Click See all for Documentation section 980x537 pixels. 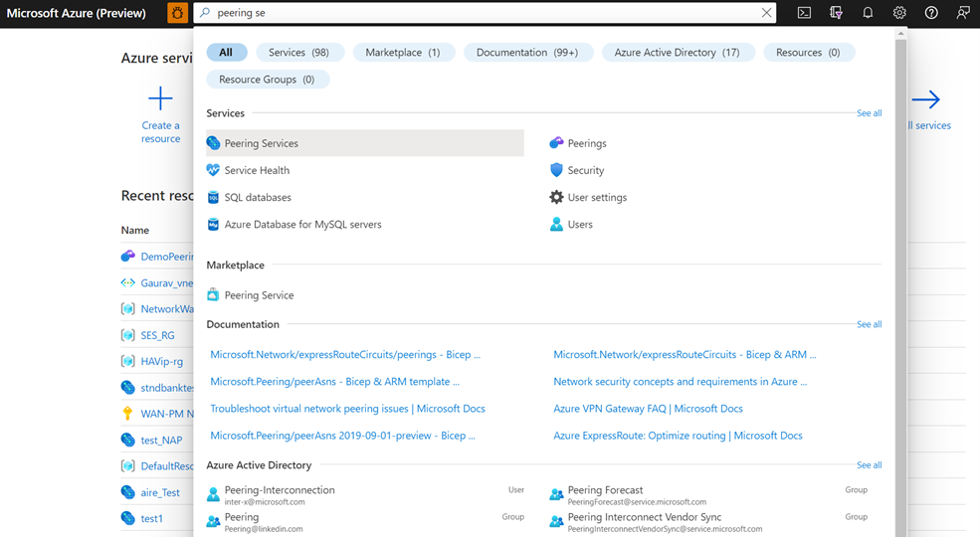click(x=869, y=324)
